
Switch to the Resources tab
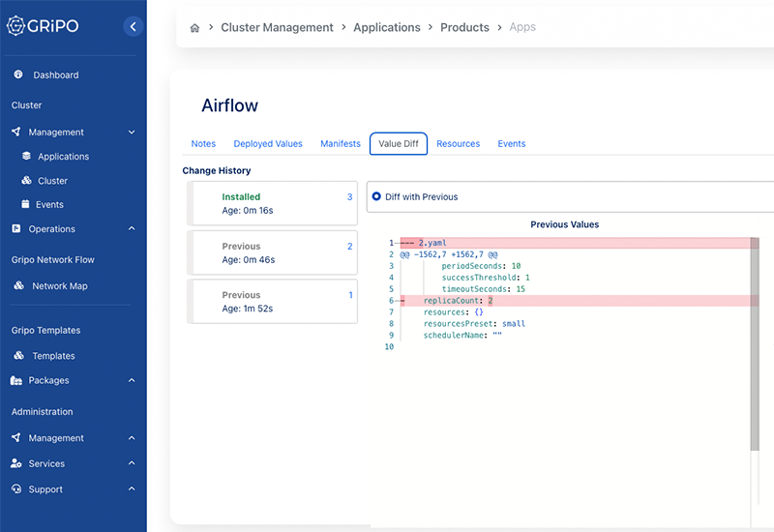458,143
